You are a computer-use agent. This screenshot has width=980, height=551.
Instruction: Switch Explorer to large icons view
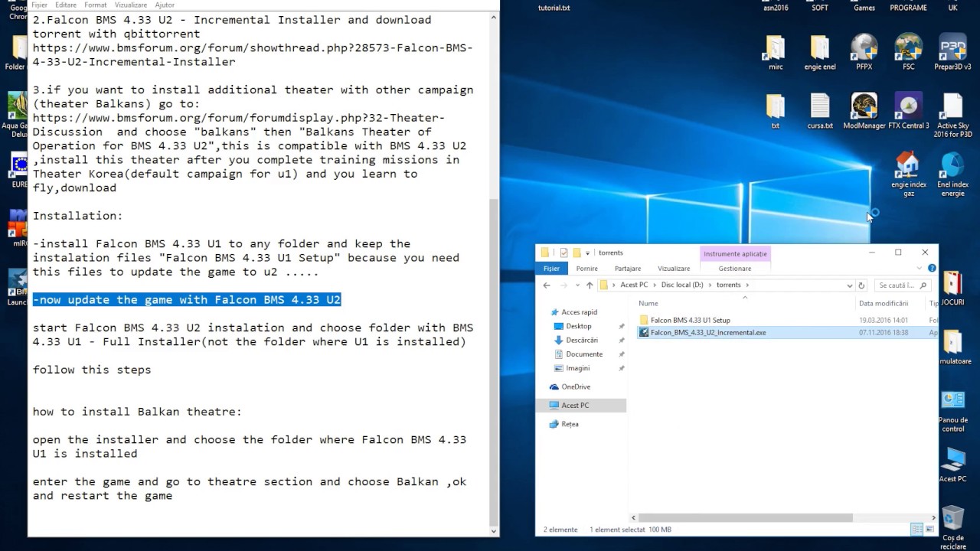(x=929, y=529)
